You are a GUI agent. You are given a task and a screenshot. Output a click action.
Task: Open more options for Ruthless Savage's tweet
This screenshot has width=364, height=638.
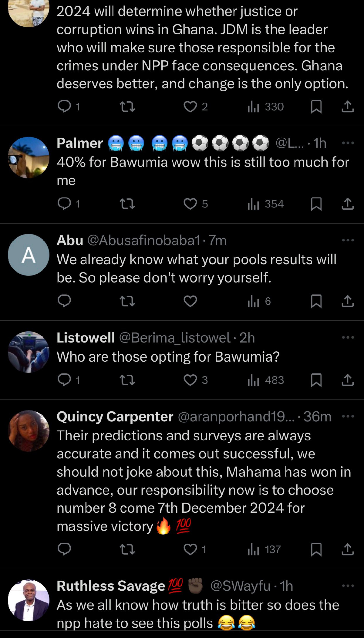pyautogui.click(x=348, y=586)
